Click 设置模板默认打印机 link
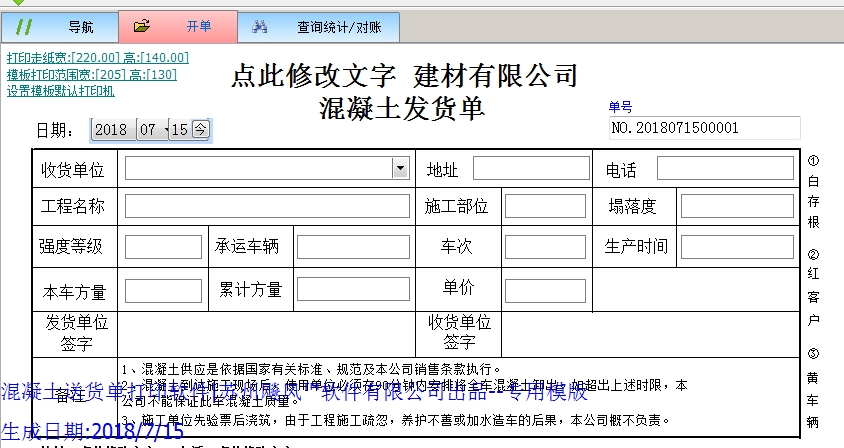 pyautogui.click(x=61, y=91)
